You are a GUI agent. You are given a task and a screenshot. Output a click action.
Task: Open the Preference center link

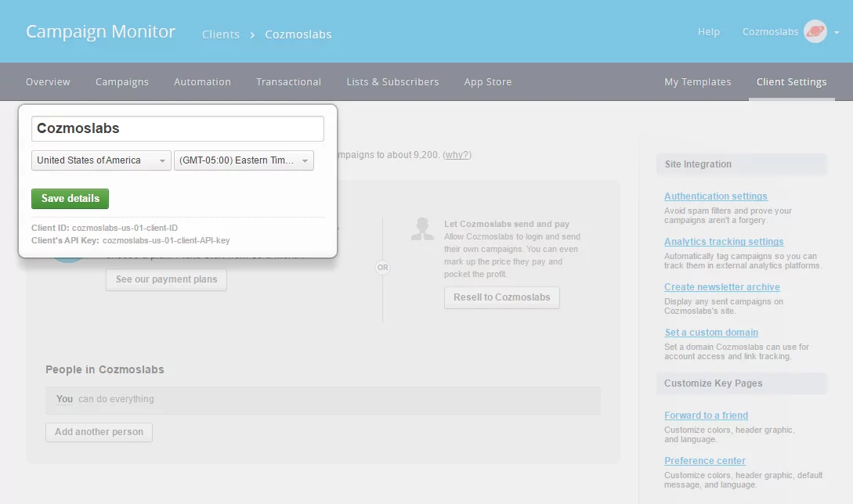click(x=704, y=460)
